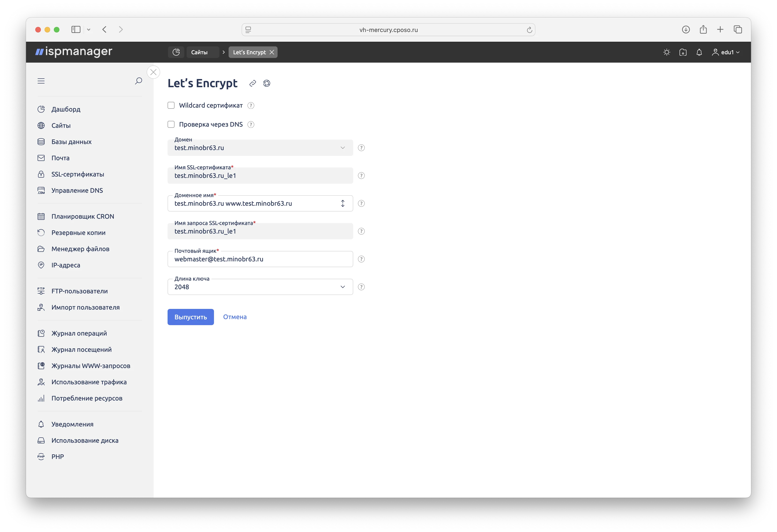Screen dimensions: 777x532
Task: Show help for Проверка через DNS
Action: coord(251,125)
